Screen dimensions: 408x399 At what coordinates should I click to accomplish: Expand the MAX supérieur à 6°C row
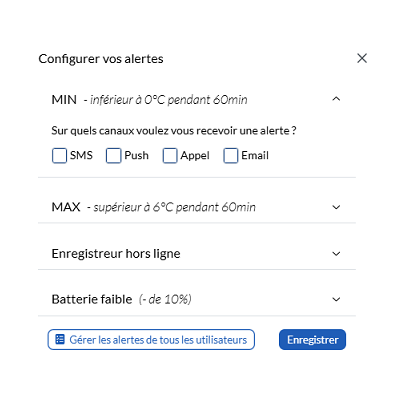197,207
